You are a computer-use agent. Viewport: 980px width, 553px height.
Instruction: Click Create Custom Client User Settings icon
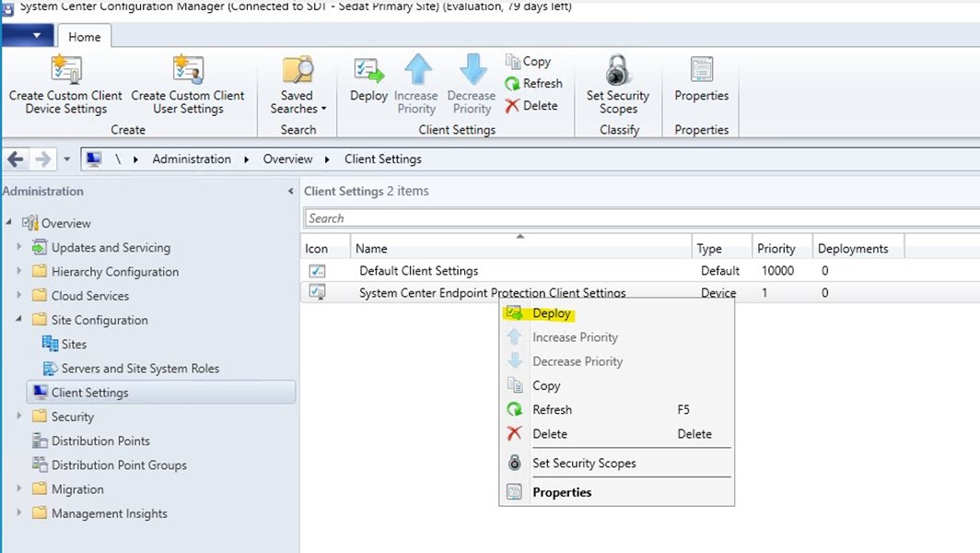188,69
